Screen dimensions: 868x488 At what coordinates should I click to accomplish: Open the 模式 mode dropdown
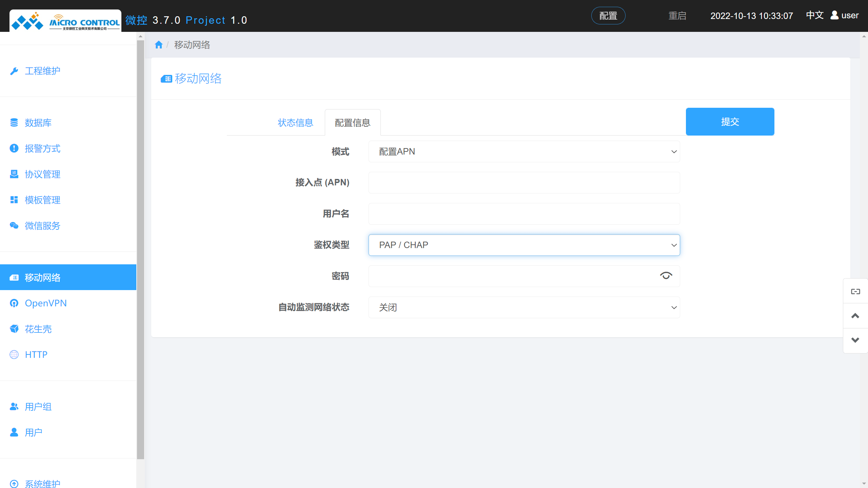[524, 151]
